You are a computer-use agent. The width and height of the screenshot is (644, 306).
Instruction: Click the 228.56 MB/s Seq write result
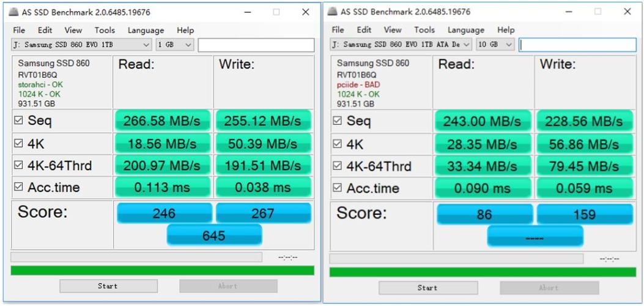pos(585,121)
